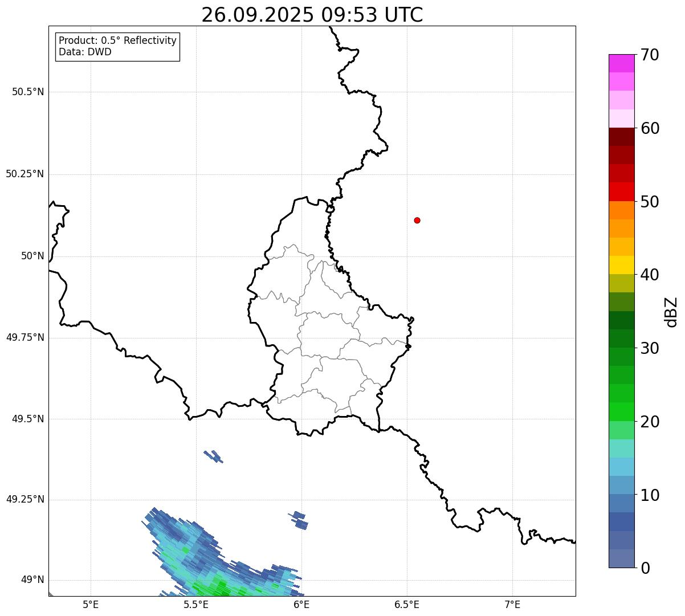Click the red station marker dot
The height and width of the screenshot is (616, 685).
click(x=417, y=220)
